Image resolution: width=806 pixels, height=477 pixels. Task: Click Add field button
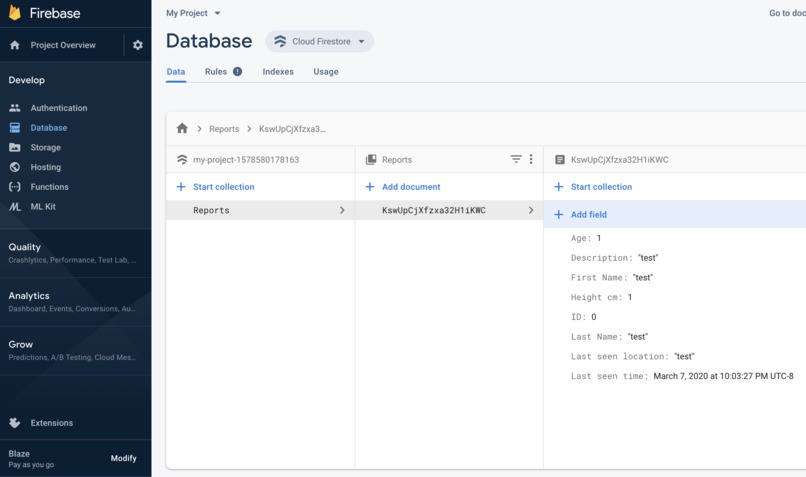click(x=589, y=214)
